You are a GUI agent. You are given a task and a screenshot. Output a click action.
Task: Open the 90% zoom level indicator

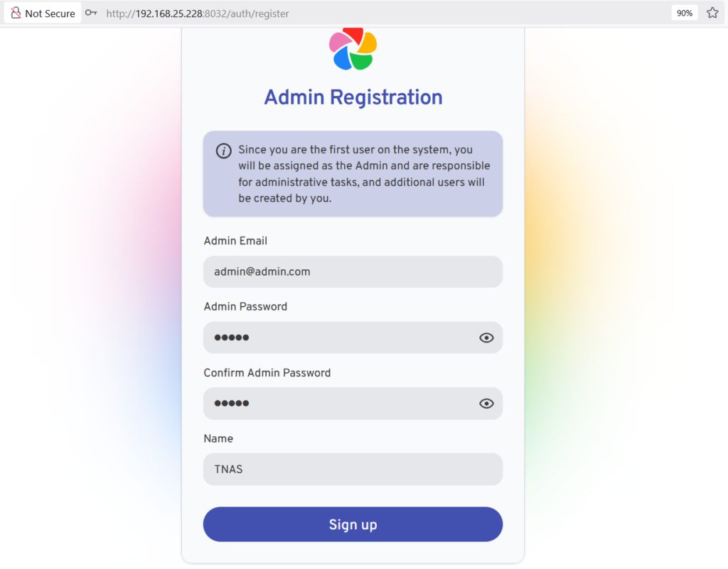coord(685,13)
